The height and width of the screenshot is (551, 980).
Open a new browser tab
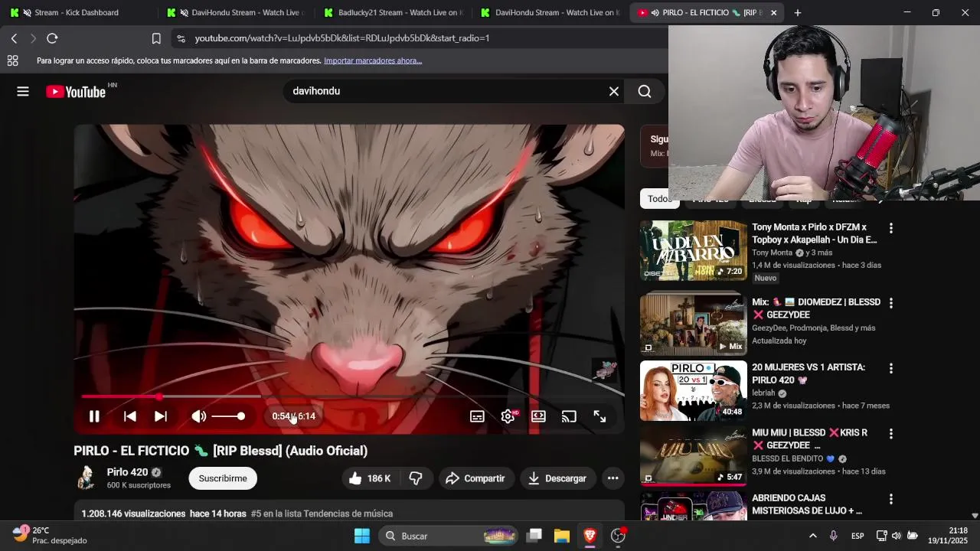coord(798,13)
